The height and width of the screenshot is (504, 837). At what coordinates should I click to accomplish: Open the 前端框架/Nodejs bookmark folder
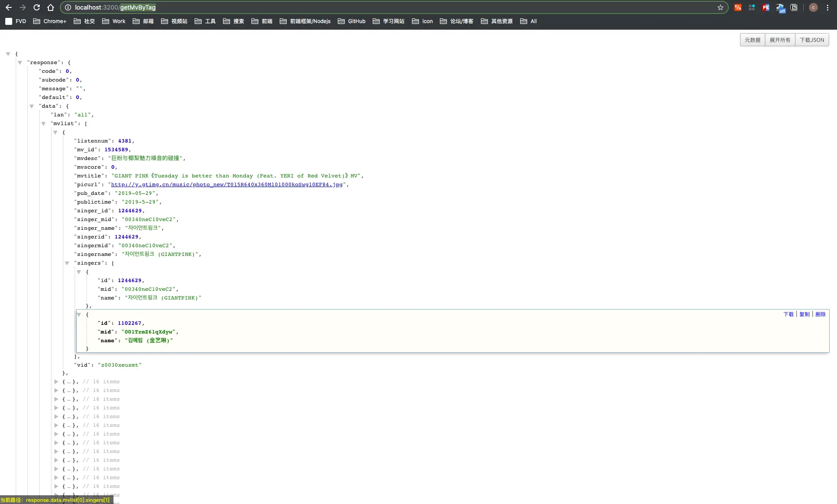305,21
